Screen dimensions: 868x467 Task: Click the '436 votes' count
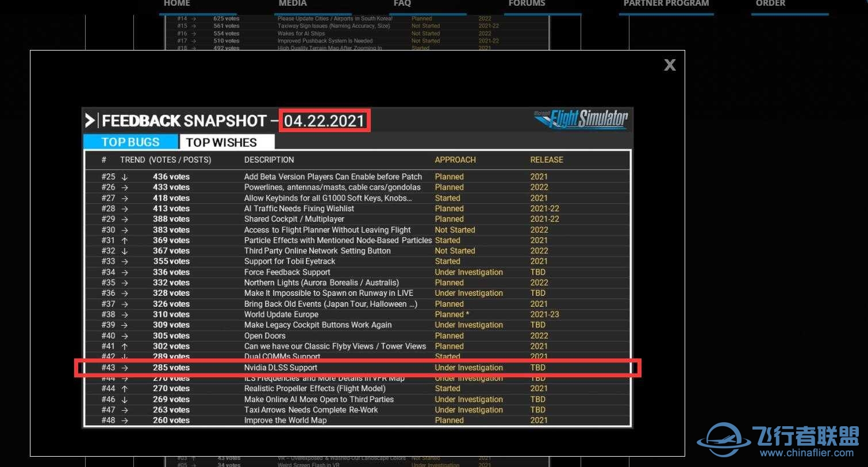pyautogui.click(x=171, y=177)
